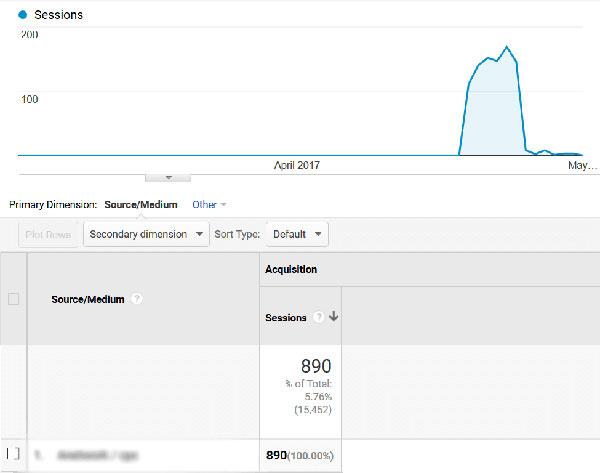The width and height of the screenshot is (600, 473).
Task: Click the 100 y-axis label
Action: click(29, 99)
